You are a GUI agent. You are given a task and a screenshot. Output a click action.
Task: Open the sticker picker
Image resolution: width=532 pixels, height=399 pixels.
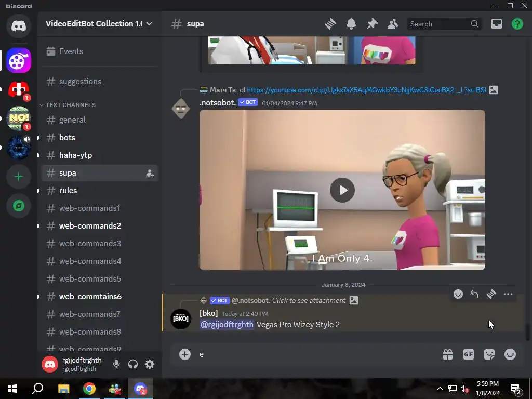[489, 354]
